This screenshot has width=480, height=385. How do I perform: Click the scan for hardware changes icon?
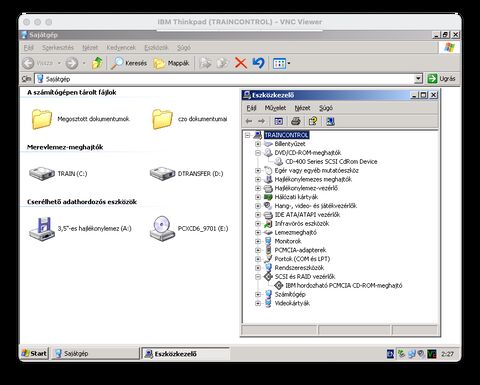[x=330, y=121]
